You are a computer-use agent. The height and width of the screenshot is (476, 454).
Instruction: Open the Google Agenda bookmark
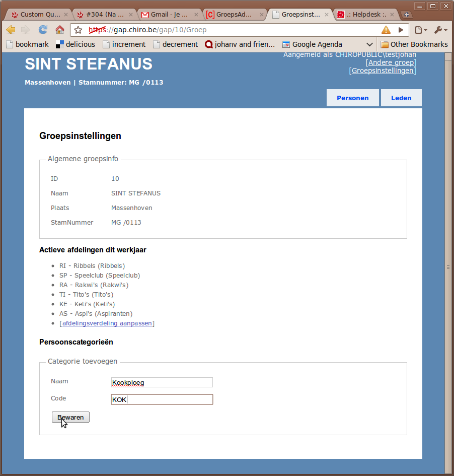313,44
